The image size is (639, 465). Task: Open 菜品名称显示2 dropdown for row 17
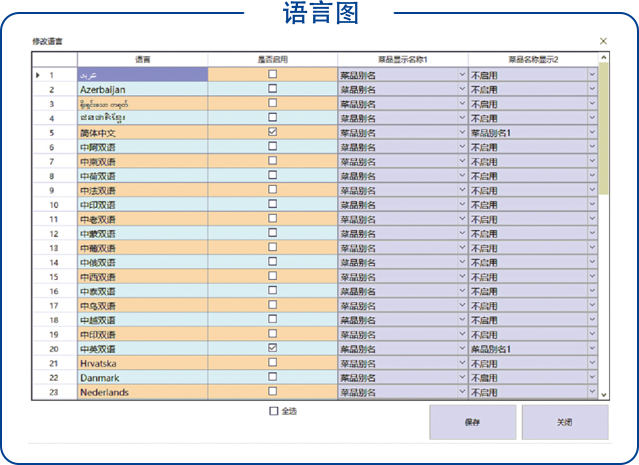click(592, 305)
